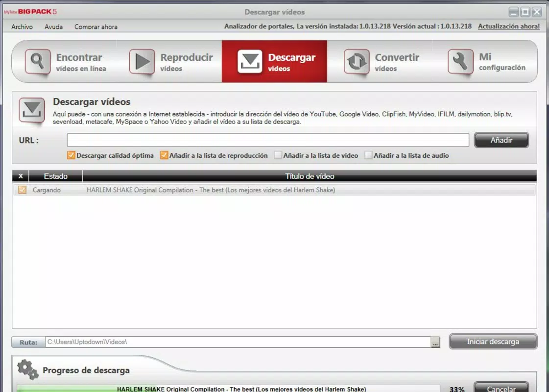
Task: Click the X column header
Action: point(21,176)
